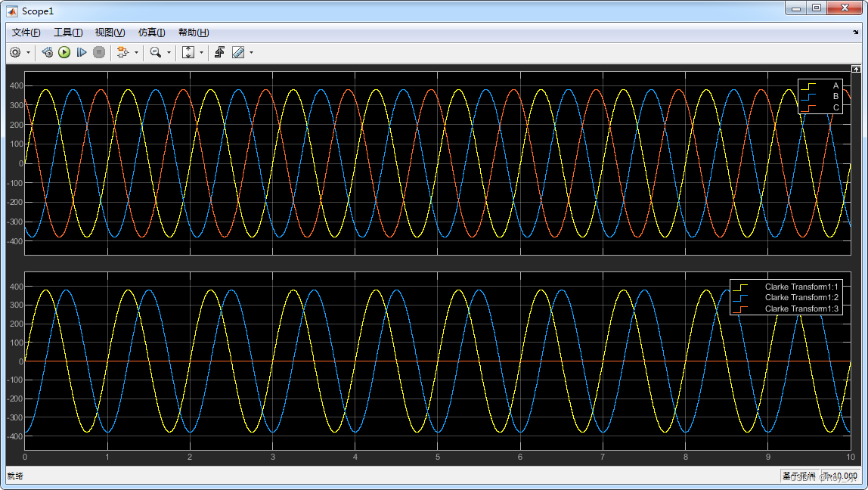The width and height of the screenshot is (868, 490).
Task: Select the Step Forward icon
Action: tap(83, 52)
